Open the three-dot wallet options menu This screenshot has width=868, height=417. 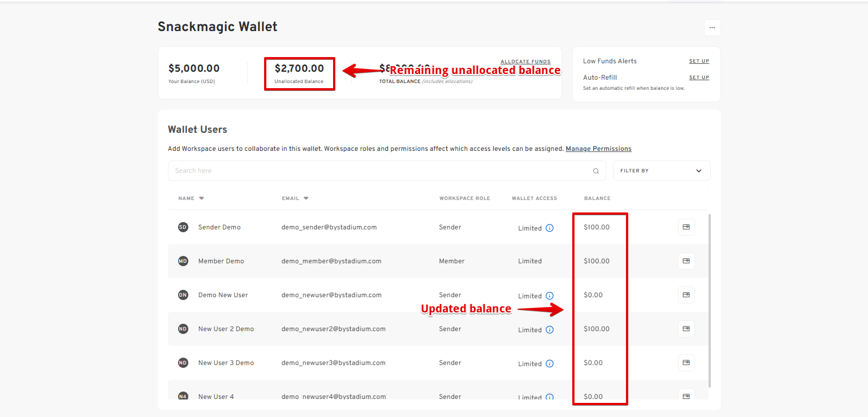[712, 28]
